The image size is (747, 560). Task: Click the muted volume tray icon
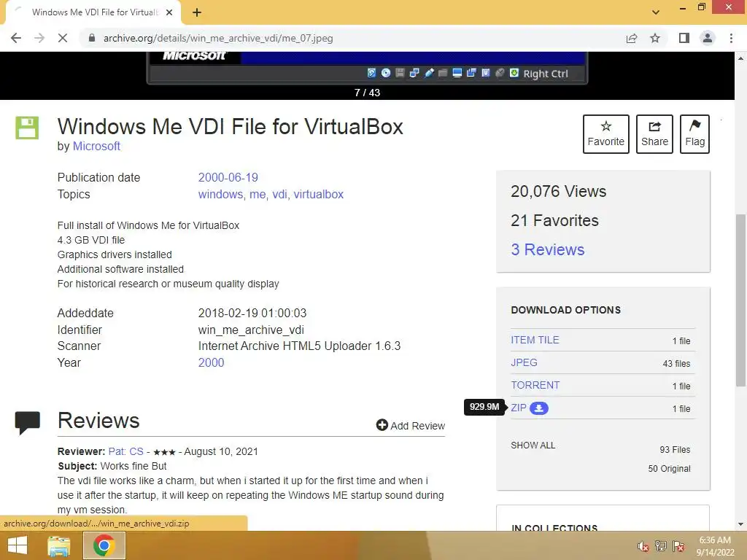643,546
